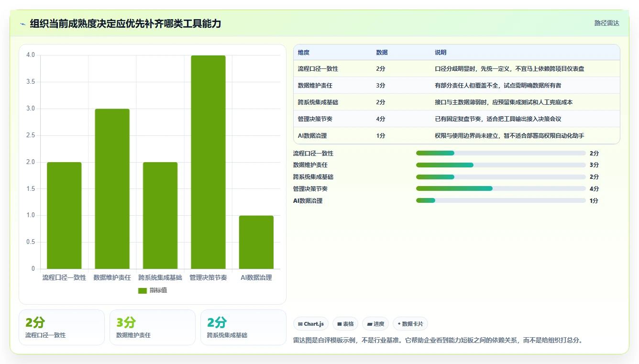Click the y-axis value 4.0
The image size is (639, 364).
(31, 55)
